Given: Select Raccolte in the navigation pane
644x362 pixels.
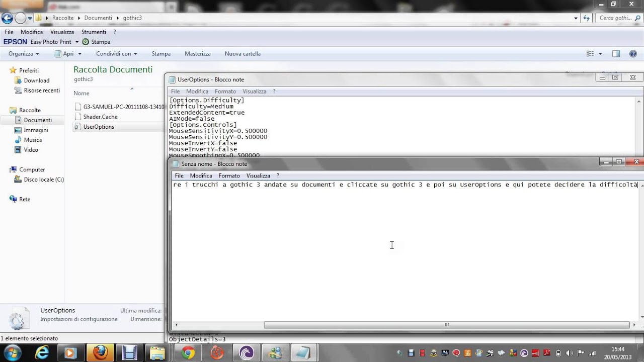Looking at the screenshot, I should (30, 110).
